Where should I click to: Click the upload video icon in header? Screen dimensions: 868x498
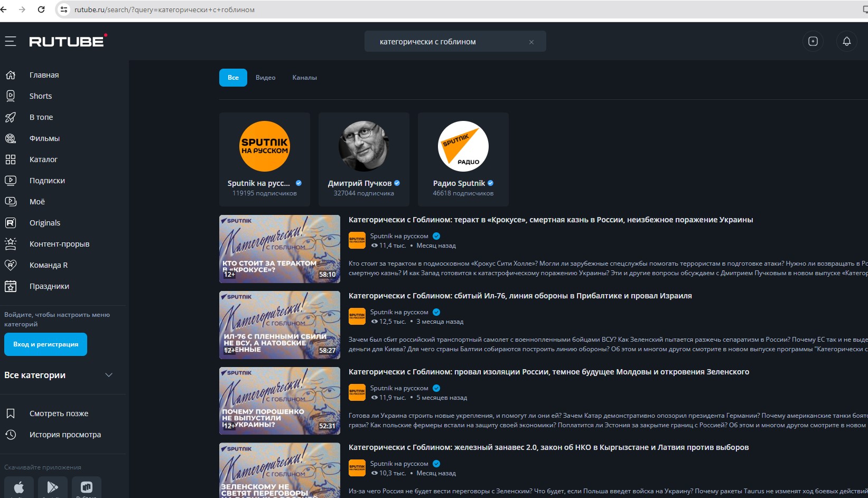(813, 41)
